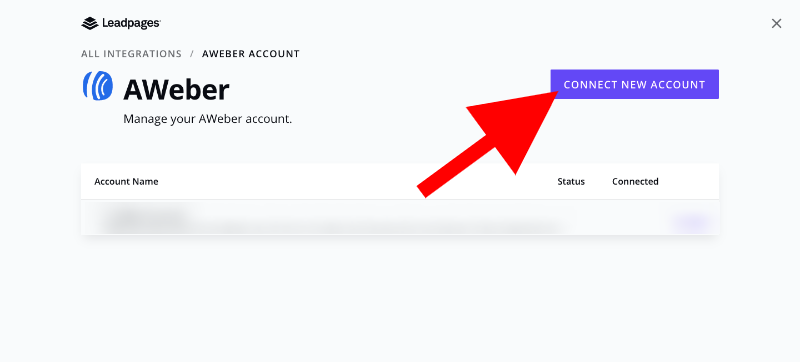Select the blurred account name in the row

coord(144,219)
